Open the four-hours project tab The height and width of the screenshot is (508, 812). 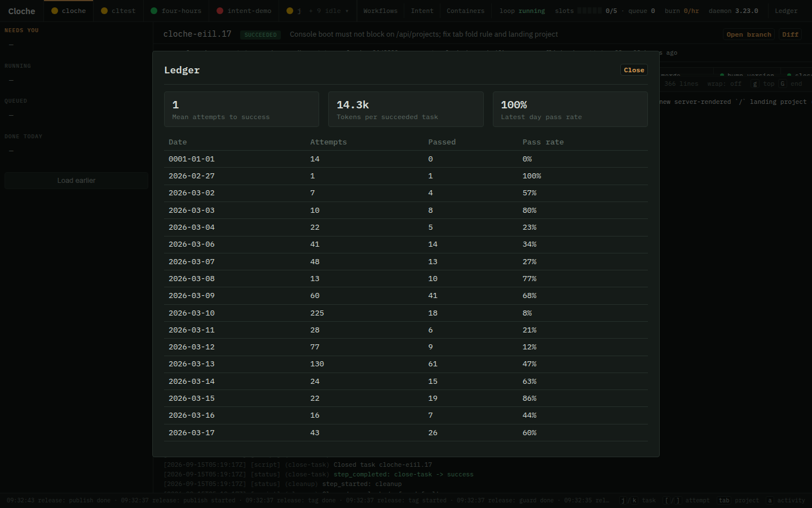(176, 11)
